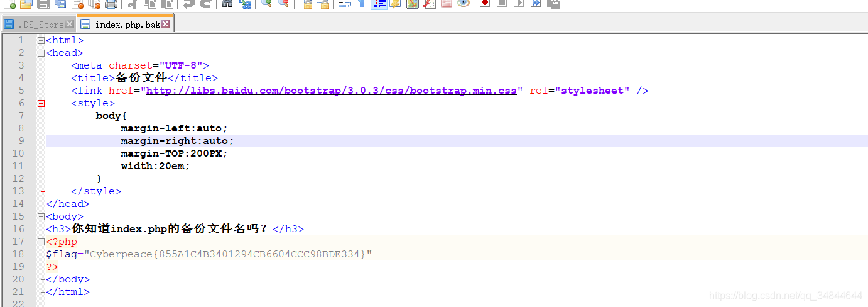Click the width:20em; line
The width and height of the screenshot is (868, 307).
(x=156, y=166)
